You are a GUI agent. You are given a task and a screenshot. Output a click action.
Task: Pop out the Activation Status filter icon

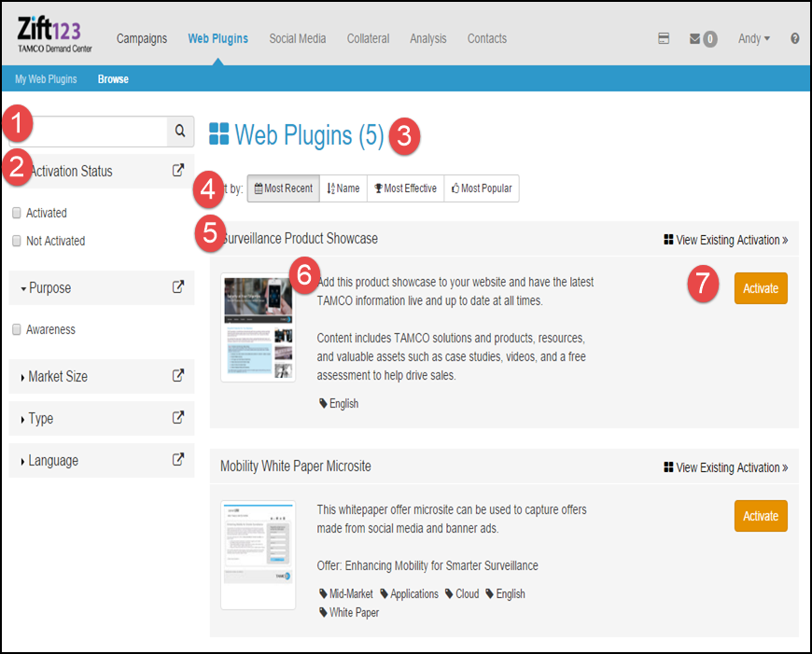(178, 171)
